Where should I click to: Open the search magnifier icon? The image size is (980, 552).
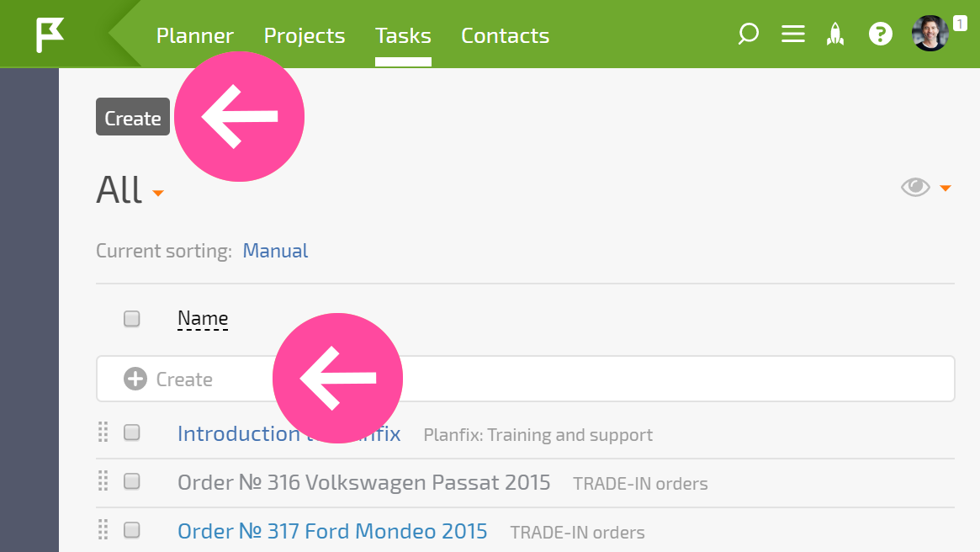tap(748, 34)
